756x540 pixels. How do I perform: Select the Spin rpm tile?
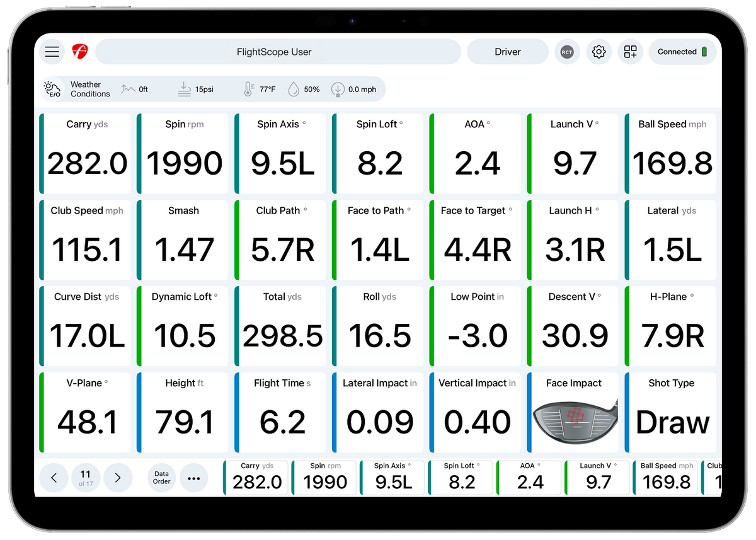[183, 154]
